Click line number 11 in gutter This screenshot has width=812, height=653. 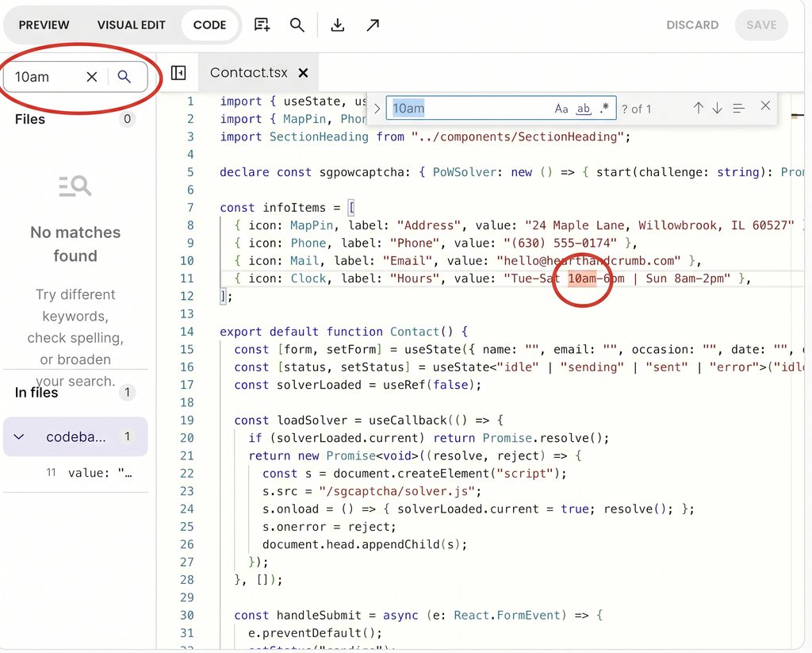187,278
